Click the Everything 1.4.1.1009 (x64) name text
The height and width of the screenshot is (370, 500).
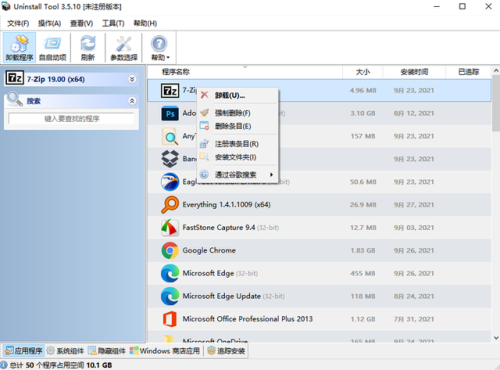226,205
